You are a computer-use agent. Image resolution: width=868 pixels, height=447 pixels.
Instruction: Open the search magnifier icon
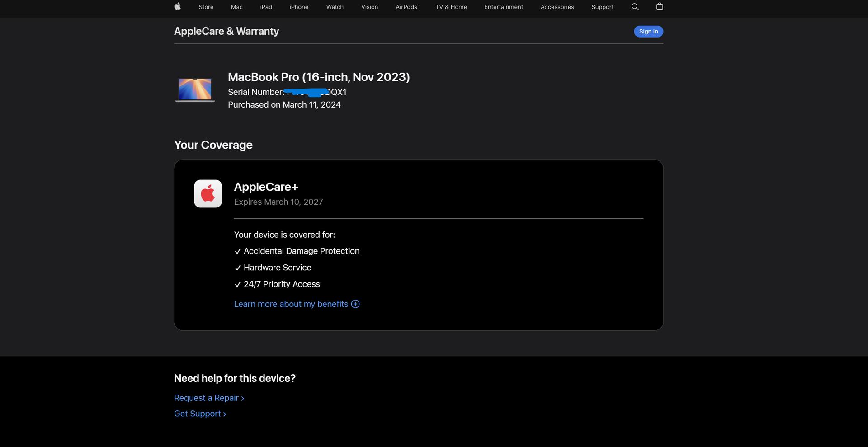point(635,7)
